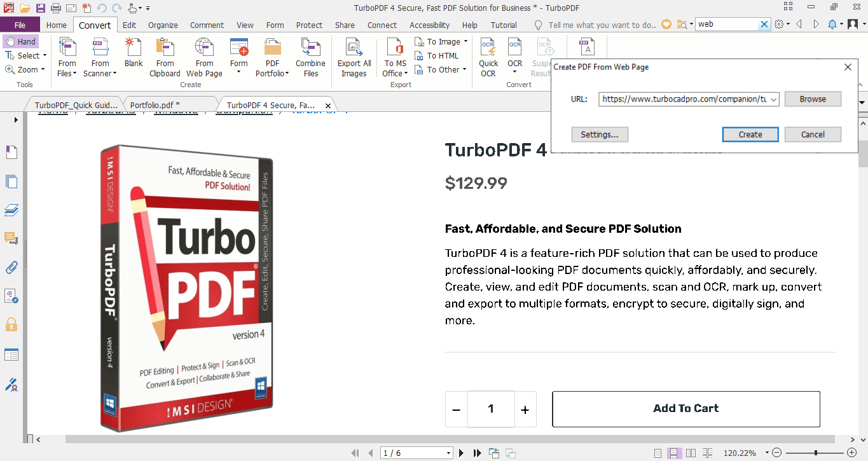Select the From Clipboard creation tool

(x=165, y=56)
